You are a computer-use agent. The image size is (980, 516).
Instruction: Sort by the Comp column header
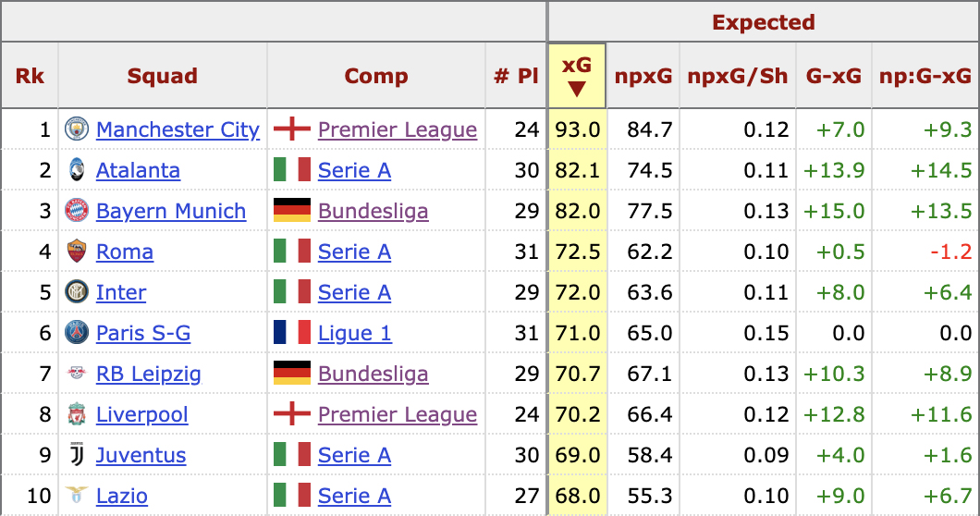coord(376,76)
